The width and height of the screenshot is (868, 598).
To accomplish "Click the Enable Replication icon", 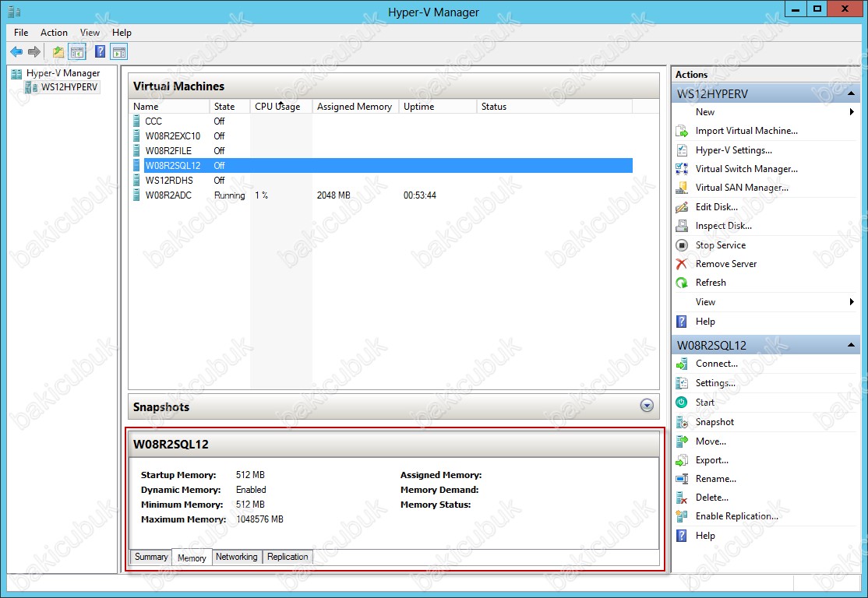I will [x=682, y=516].
